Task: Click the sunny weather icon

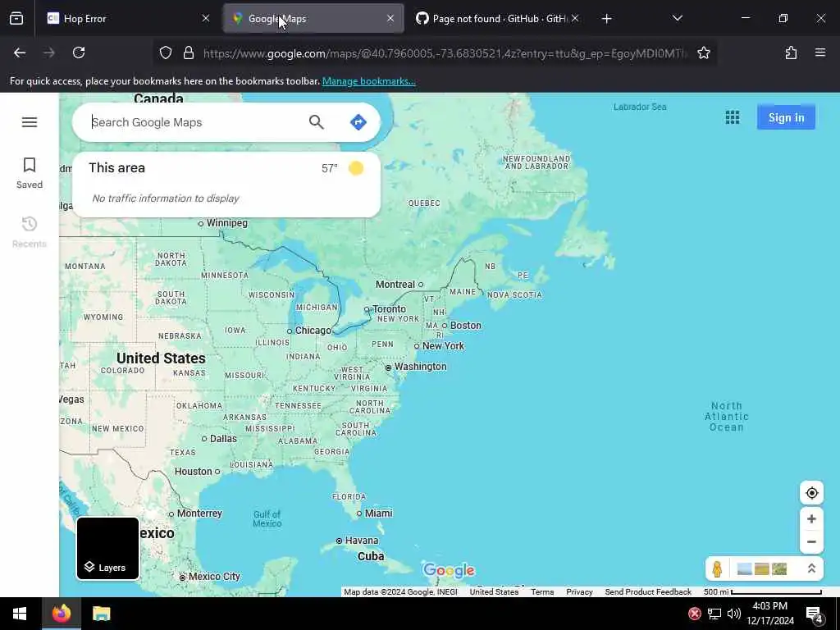Action: coord(356,168)
